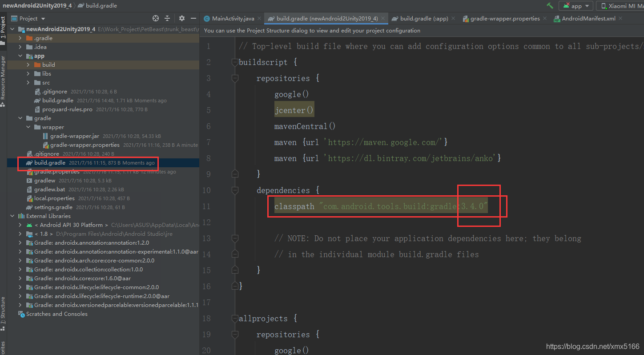Click the .gitignore file icon under app
644x355 pixels.
[37, 92]
